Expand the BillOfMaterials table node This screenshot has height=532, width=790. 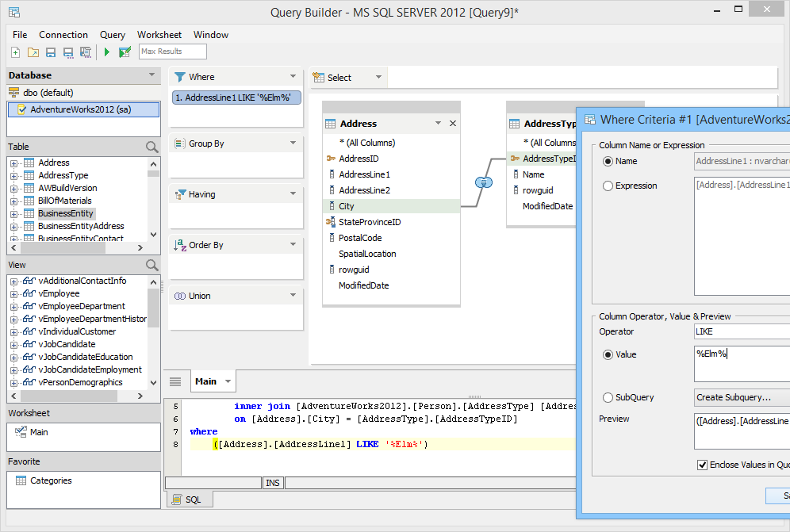13,201
